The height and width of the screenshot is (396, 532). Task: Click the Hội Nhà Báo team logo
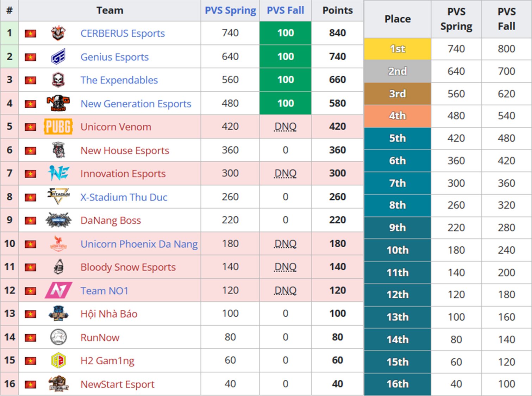pos(58,314)
